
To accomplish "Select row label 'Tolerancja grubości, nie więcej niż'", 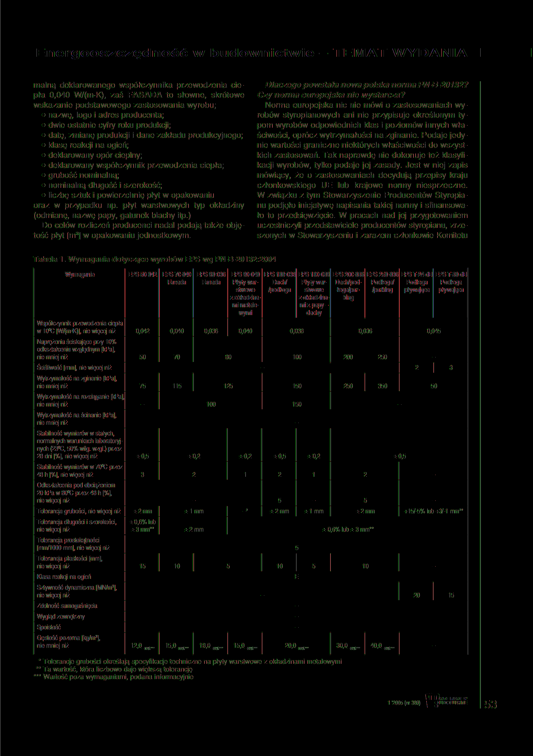I will [79, 511].
